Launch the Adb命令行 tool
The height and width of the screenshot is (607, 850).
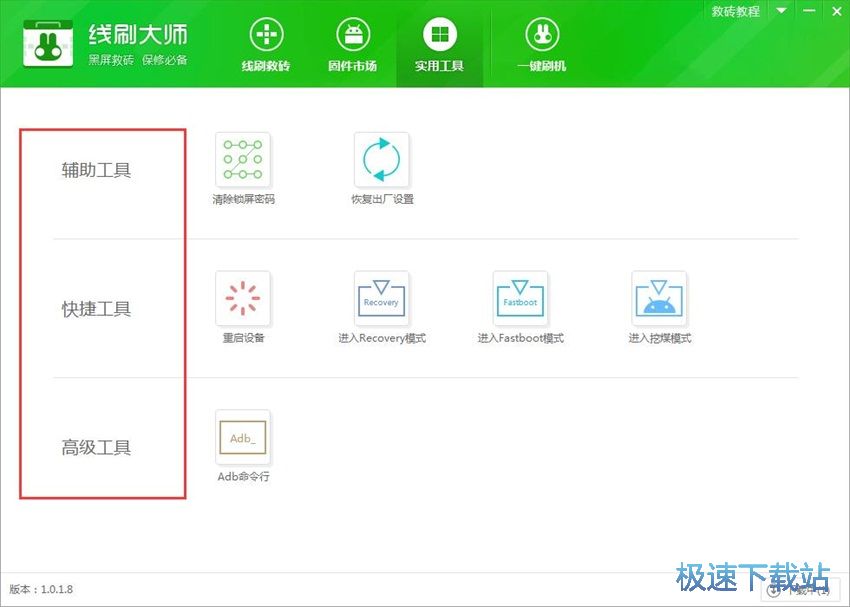[x=243, y=437]
